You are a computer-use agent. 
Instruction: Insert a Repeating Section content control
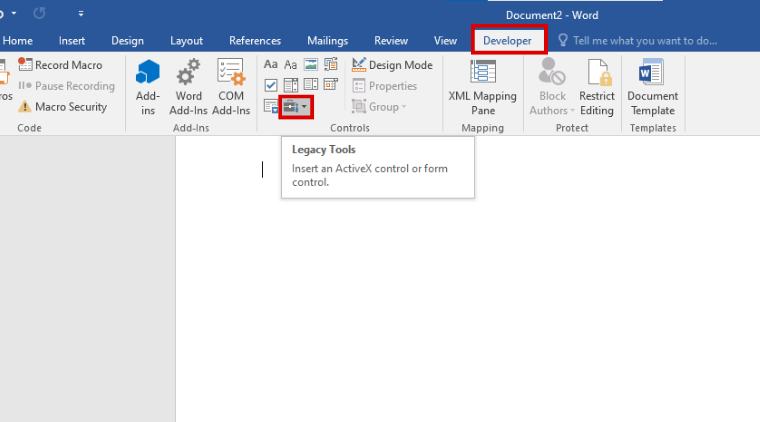[270, 106]
